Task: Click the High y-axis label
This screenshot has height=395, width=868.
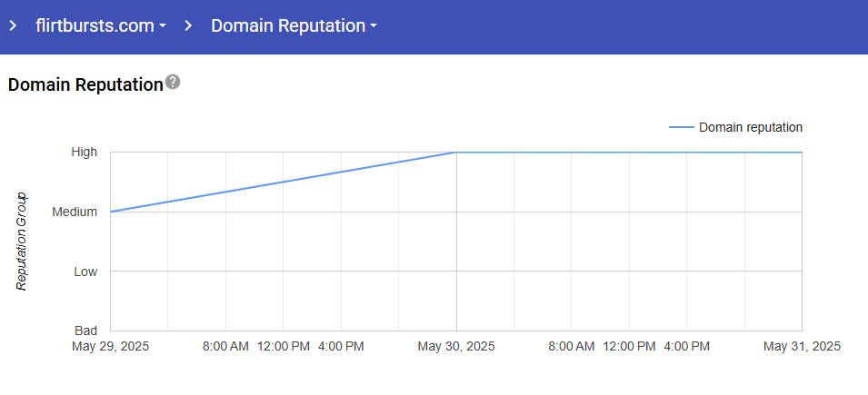Action: coord(85,153)
